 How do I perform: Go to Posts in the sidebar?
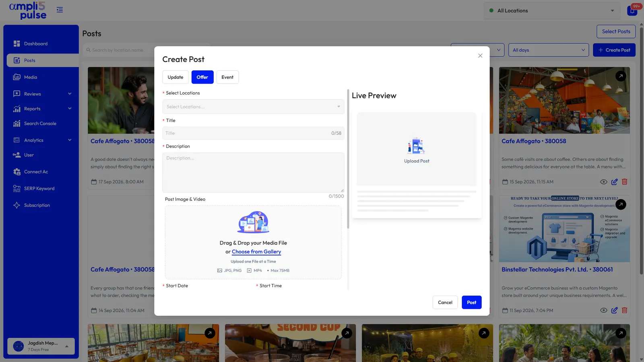coord(43,60)
